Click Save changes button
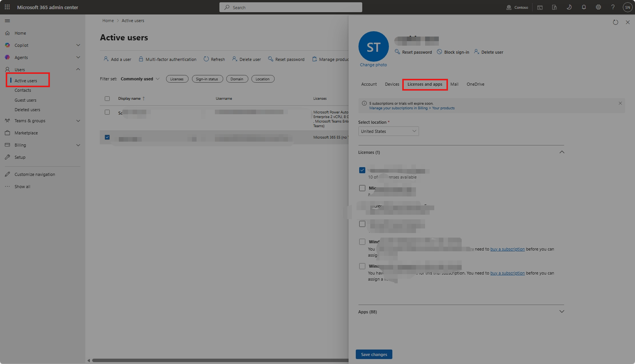The image size is (635, 364). 374,354
